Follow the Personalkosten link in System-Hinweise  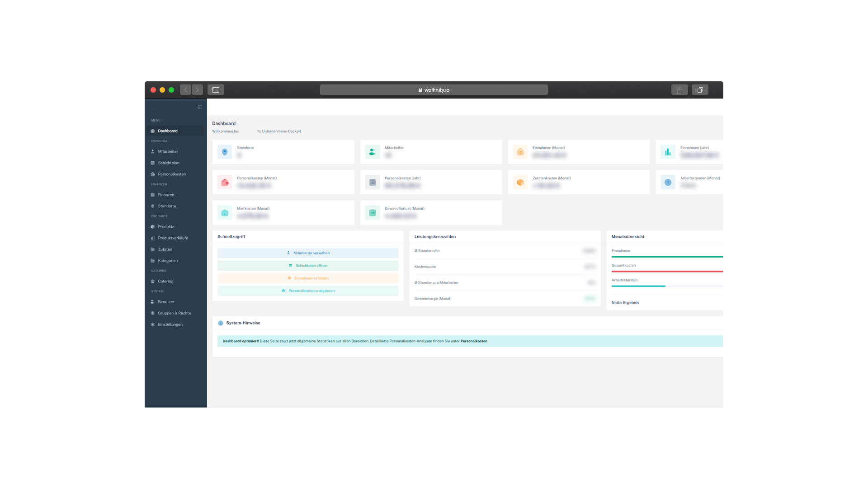tap(474, 341)
